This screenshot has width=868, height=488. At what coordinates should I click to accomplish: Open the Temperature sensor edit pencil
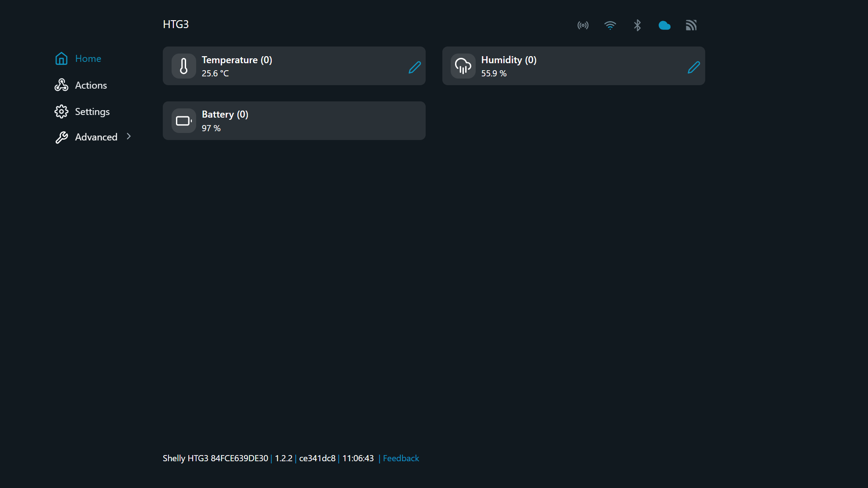414,68
